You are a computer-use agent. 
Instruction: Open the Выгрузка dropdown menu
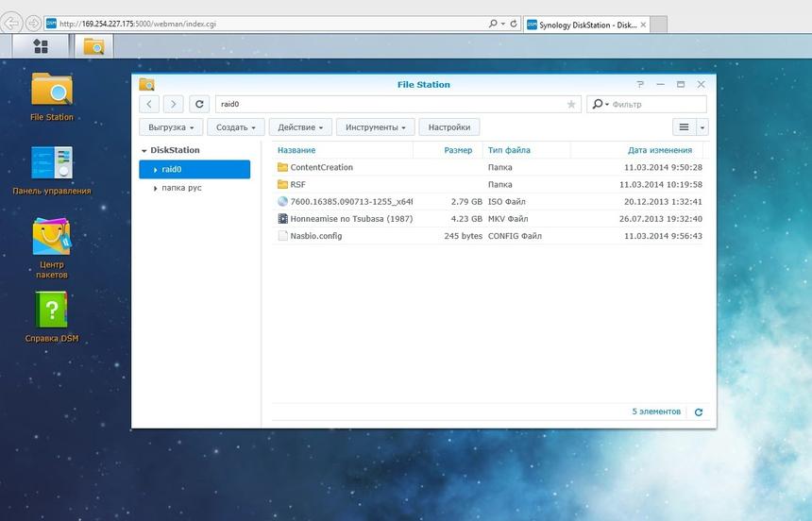171,126
